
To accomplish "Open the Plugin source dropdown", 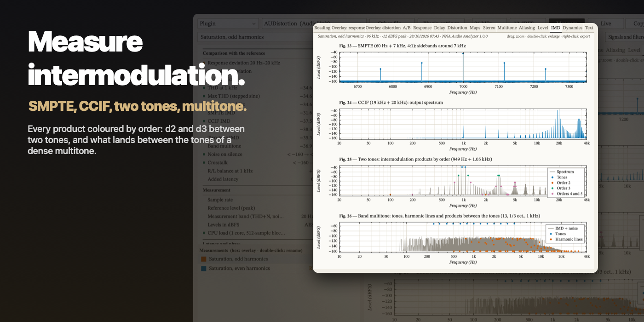I will [x=228, y=23].
